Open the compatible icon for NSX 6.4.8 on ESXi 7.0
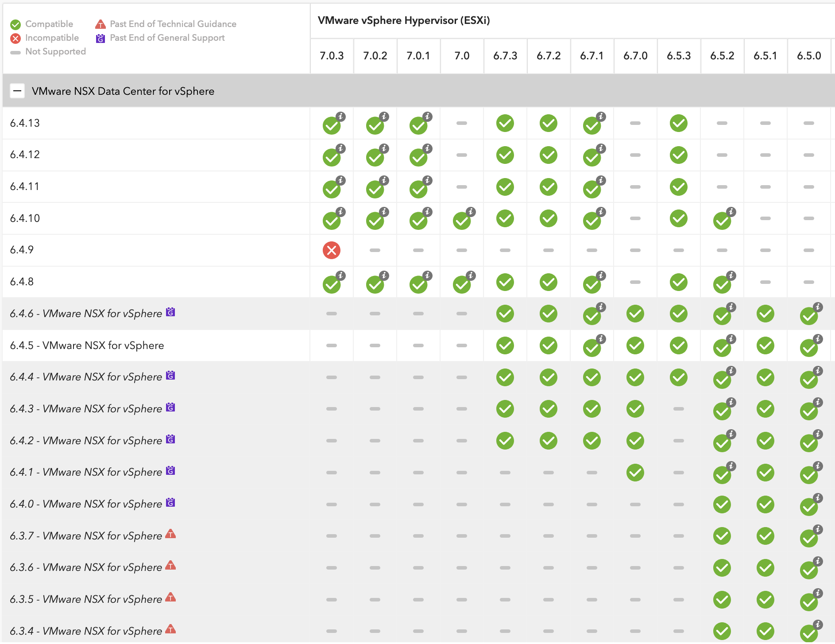 tap(462, 284)
